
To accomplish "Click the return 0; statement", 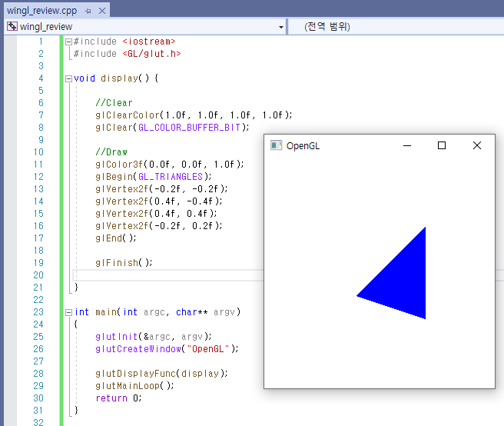I will (118, 398).
